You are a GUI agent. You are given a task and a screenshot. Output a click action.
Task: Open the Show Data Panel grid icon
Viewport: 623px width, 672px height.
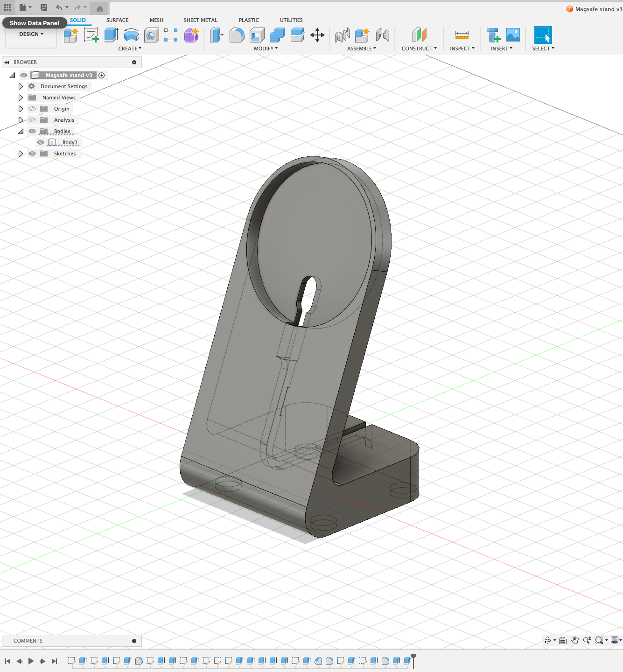pyautogui.click(x=7, y=7)
